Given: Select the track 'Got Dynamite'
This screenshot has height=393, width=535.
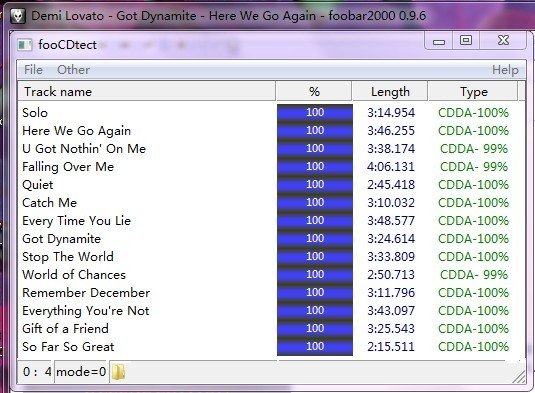Looking at the screenshot, I should [x=61, y=239].
